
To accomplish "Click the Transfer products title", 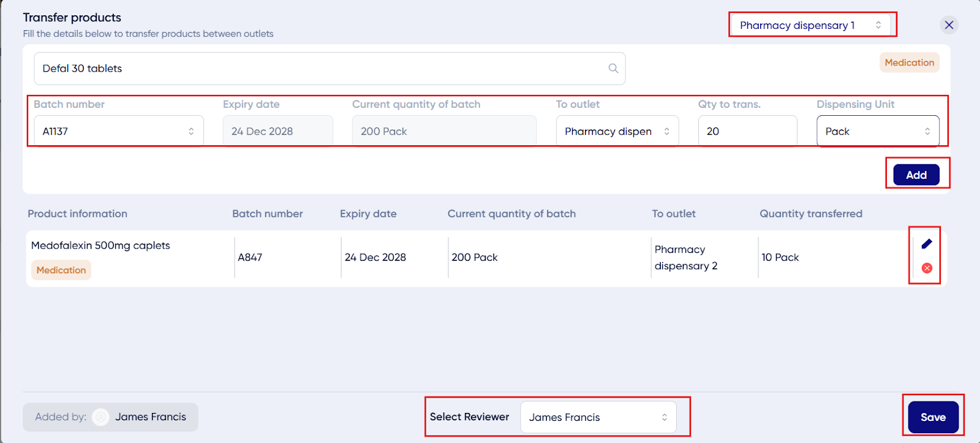I will pos(72,18).
